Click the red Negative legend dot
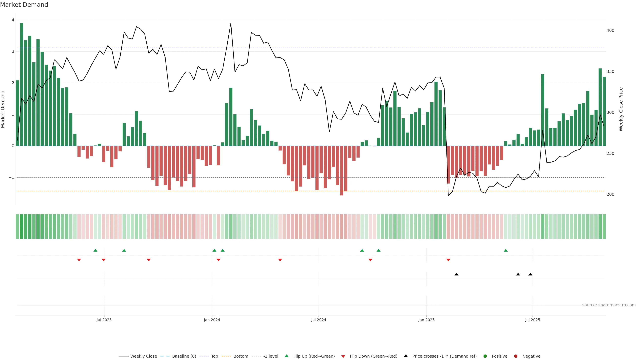This screenshot has width=644, height=362. [516, 356]
